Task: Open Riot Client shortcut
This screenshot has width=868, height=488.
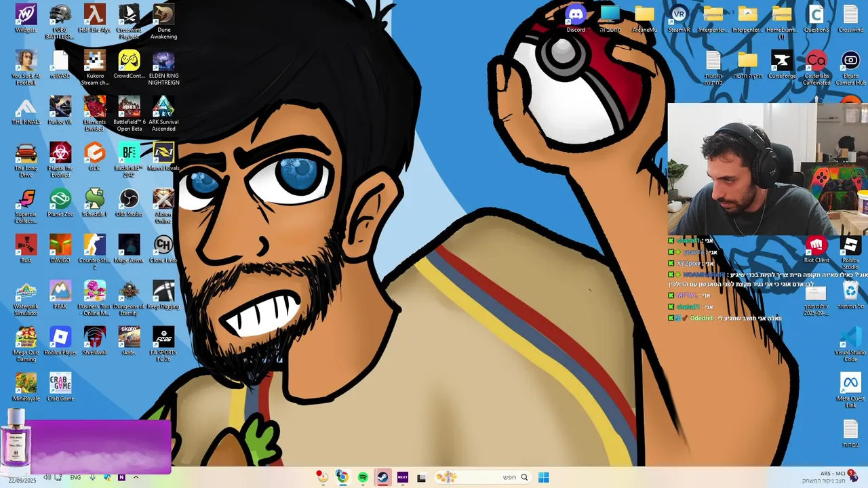Action: point(816,249)
